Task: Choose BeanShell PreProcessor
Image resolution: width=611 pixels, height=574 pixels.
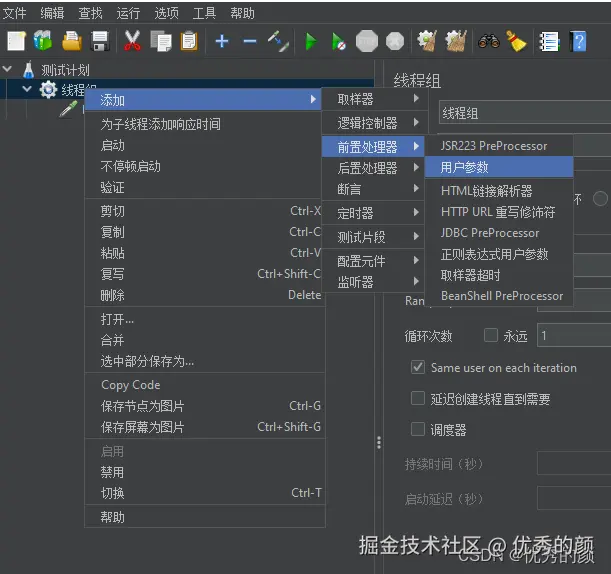Action: click(x=499, y=296)
